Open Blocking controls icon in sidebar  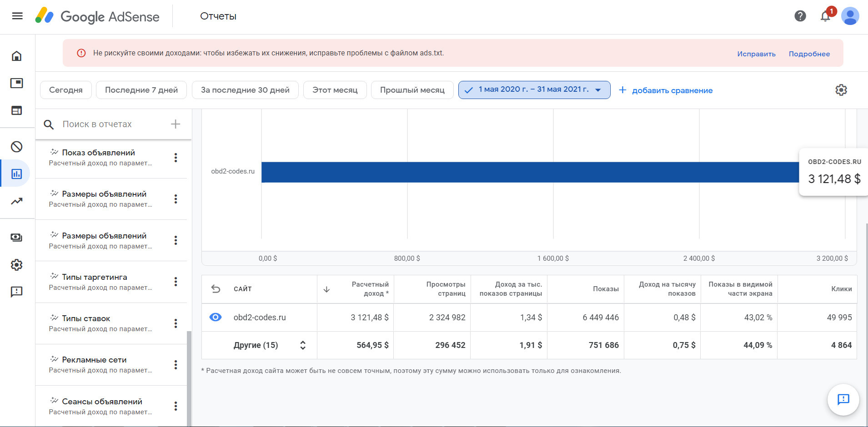(x=17, y=147)
